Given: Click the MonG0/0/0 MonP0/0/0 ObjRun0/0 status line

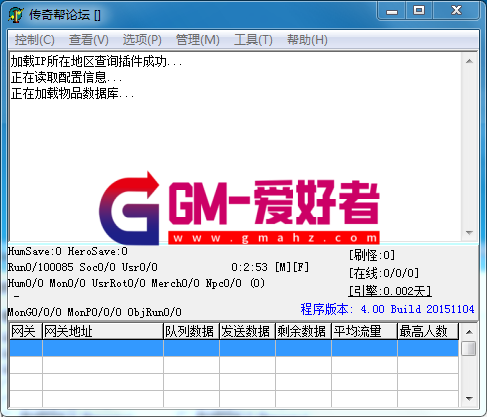Looking at the screenshot, I should pos(95,312).
